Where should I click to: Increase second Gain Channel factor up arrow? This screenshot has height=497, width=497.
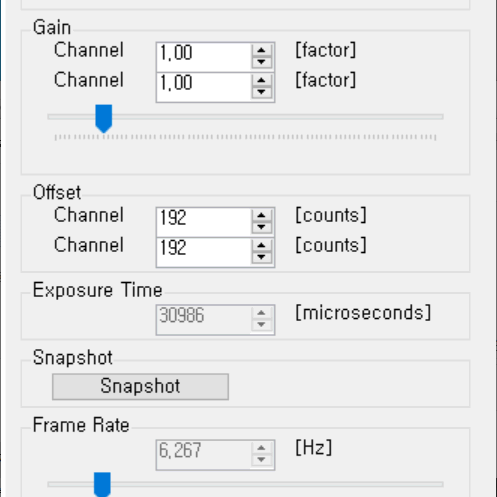coord(261,81)
